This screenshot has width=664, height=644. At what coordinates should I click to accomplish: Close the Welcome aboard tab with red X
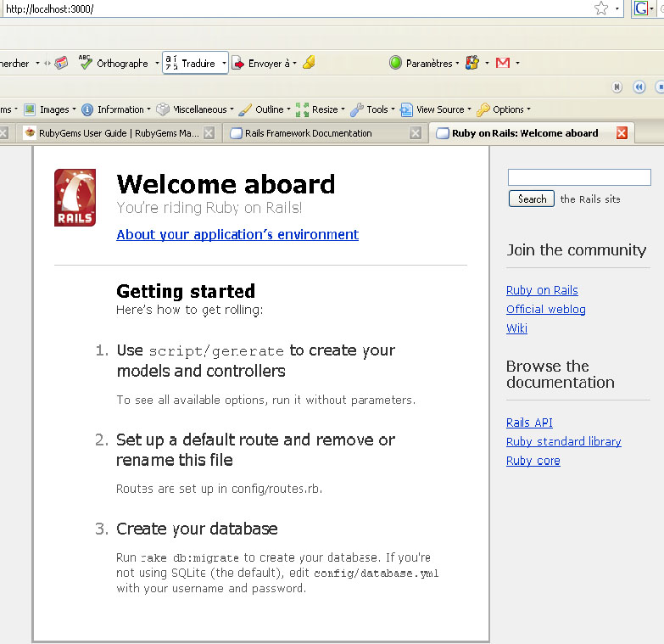(x=622, y=133)
